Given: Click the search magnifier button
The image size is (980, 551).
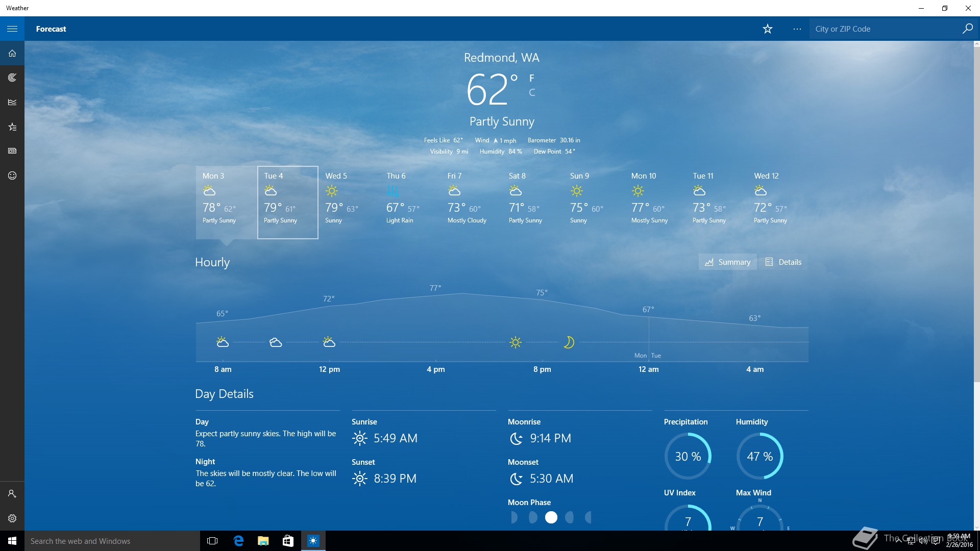Looking at the screenshot, I should 967,29.
